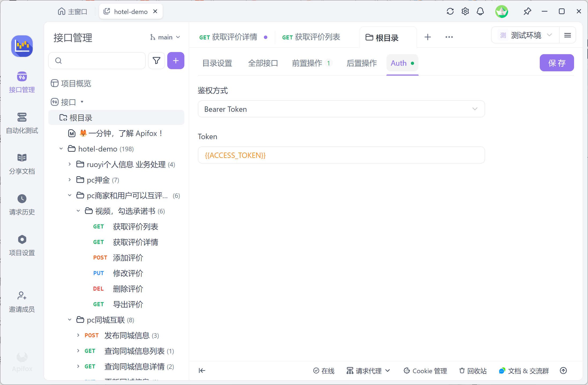This screenshot has height=385, width=588.
Task: Collapse the hotel-demo folder
Action: point(61,149)
